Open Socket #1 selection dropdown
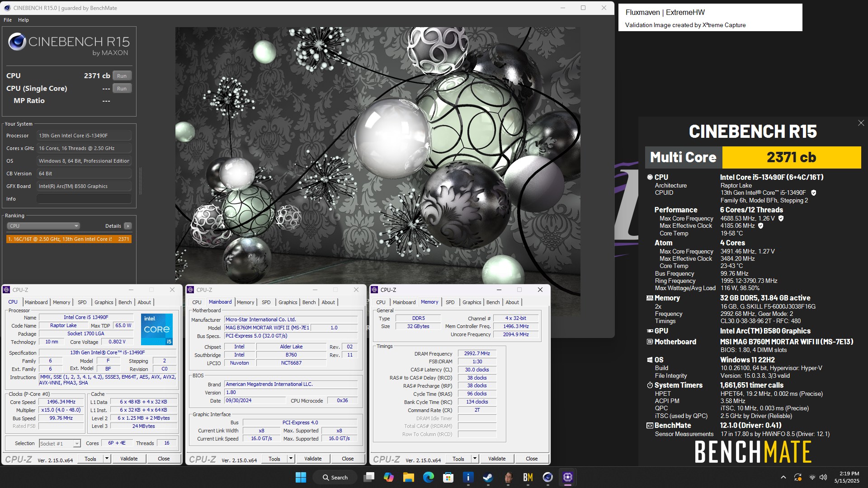 tap(60, 443)
